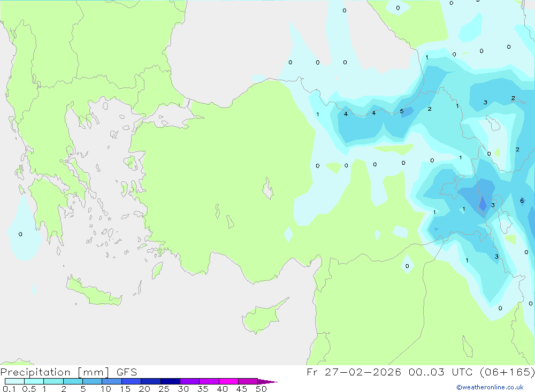Click the 20–25 mm dark blue swatch
The width and height of the screenshot is (535, 392).
[150, 381]
